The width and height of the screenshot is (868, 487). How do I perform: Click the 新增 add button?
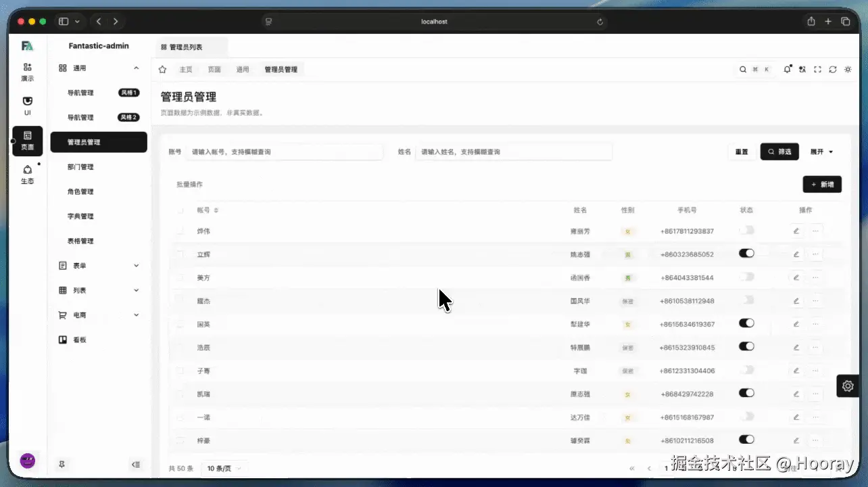point(822,185)
